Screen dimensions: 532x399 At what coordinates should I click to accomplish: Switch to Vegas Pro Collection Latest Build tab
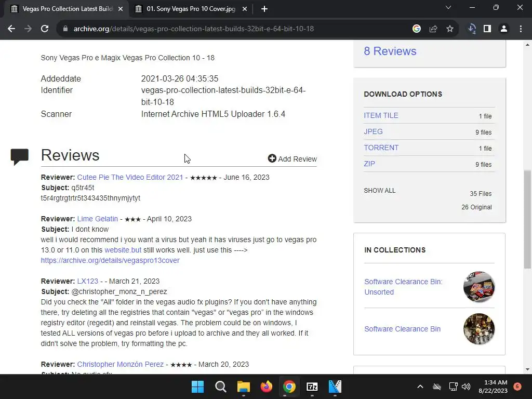pos(67,9)
